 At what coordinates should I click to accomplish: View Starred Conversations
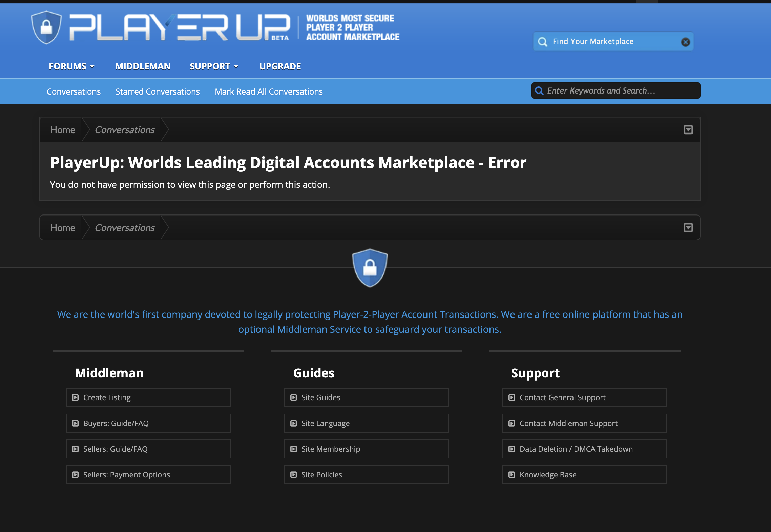pyautogui.click(x=158, y=91)
